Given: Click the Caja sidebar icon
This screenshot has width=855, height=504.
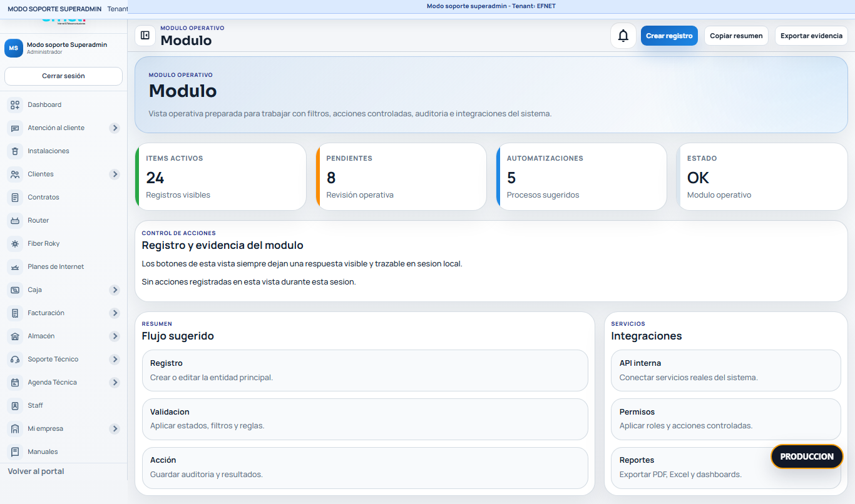Looking at the screenshot, I should [16, 290].
